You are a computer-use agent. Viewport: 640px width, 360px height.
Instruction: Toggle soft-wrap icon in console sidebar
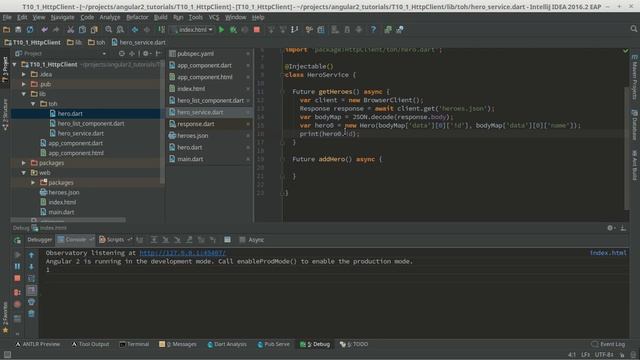[x=31, y=278]
